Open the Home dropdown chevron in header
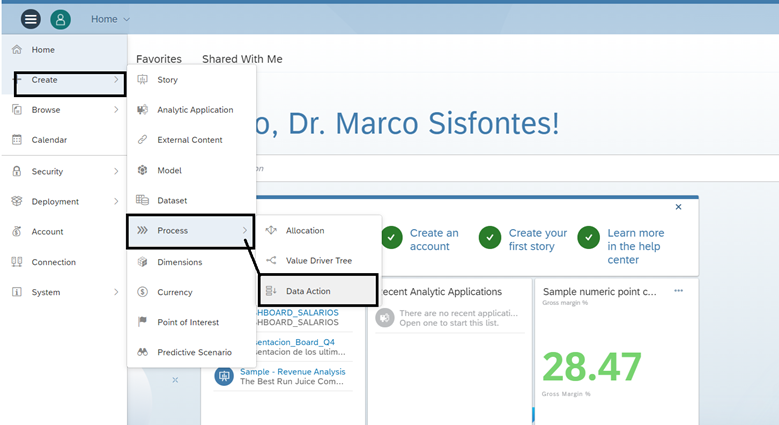779x425 pixels. [127, 19]
